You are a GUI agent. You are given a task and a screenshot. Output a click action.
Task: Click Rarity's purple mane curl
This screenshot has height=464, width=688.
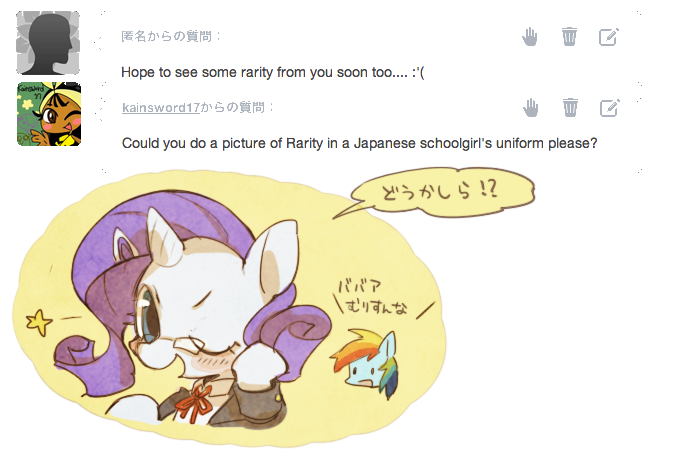[x=83, y=351]
